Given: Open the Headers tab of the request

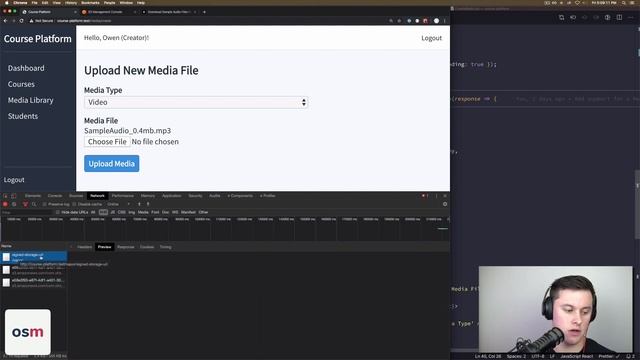Looking at the screenshot, I should coord(84,247).
